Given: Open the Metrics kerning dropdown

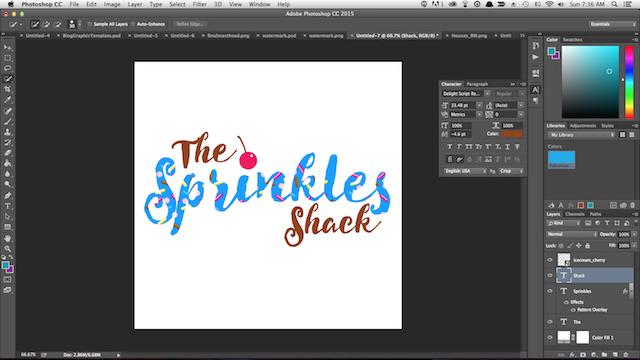Looking at the screenshot, I should 479,115.
